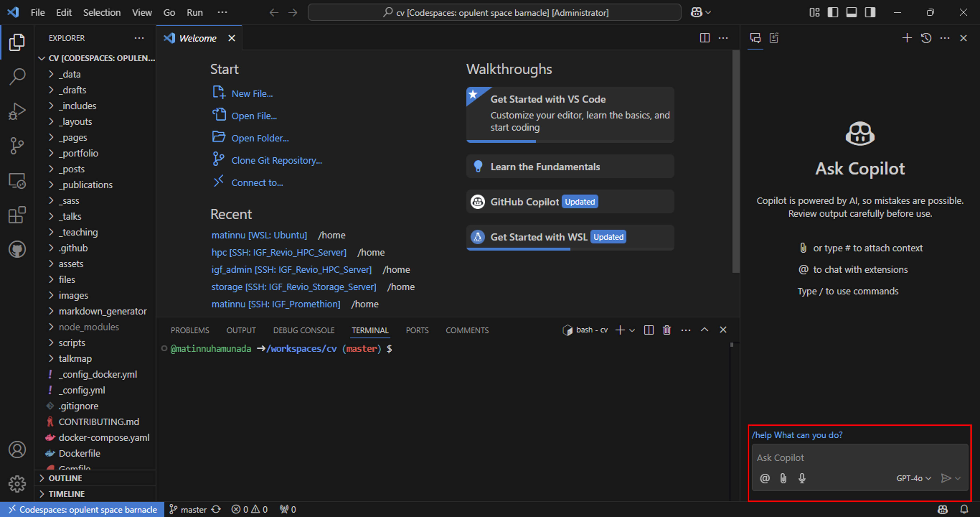The width and height of the screenshot is (980, 517).
Task: Expand the OUTLINE section
Action: (65, 478)
